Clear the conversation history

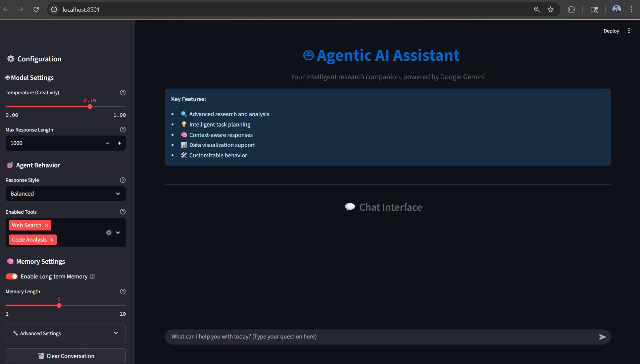[66, 356]
